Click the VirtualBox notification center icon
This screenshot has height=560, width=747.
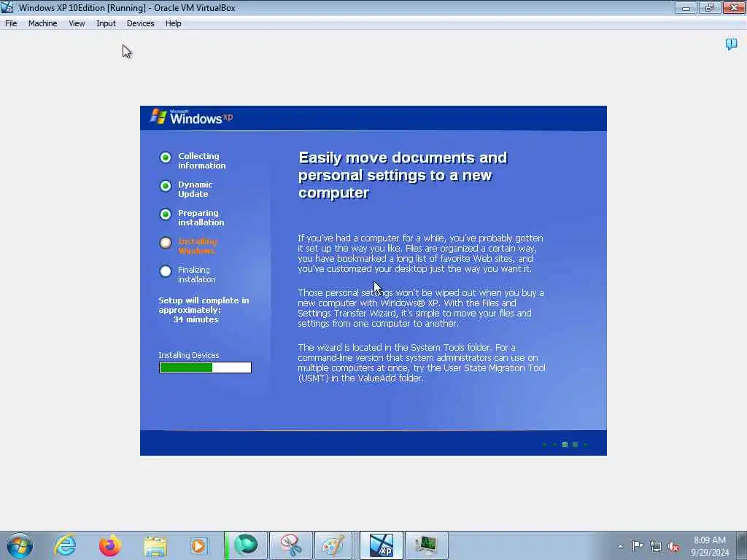click(x=731, y=44)
